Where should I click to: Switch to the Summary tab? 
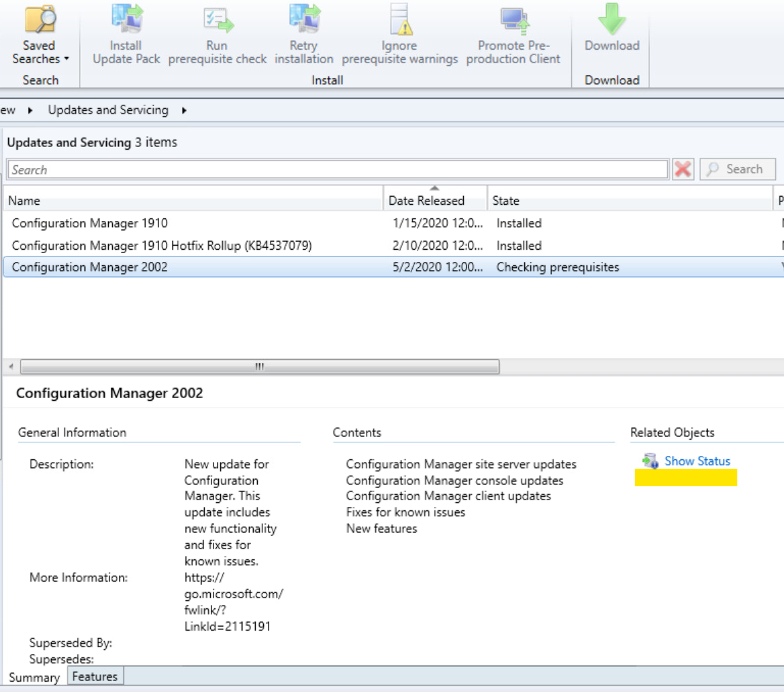tap(34, 678)
